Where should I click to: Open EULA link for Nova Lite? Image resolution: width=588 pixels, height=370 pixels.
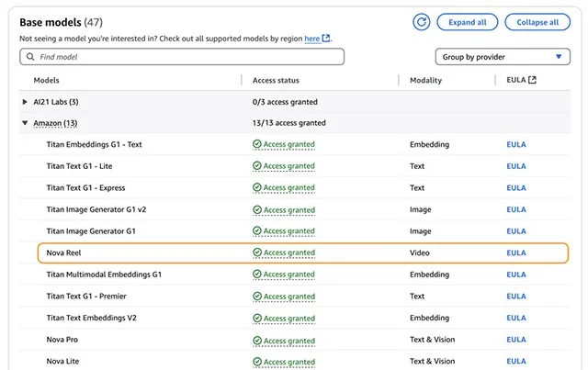(x=516, y=362)
